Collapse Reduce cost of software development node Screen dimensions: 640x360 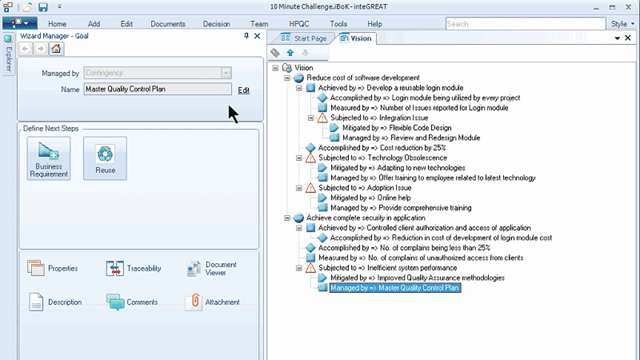287,78
